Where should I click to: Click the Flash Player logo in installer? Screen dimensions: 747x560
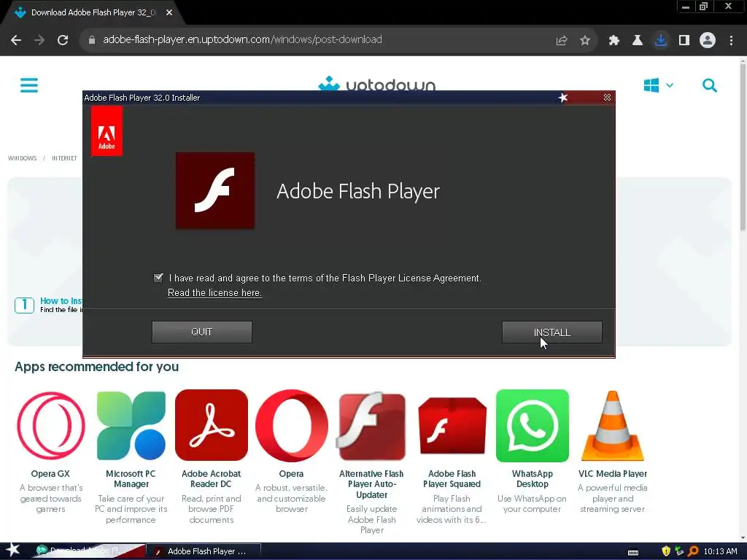215,190
